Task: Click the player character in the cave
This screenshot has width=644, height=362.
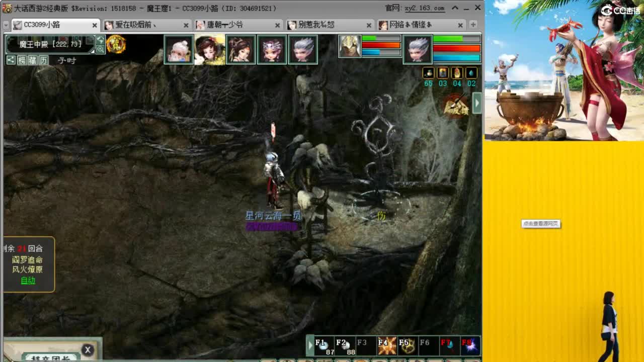Action: tap(274, 180)
